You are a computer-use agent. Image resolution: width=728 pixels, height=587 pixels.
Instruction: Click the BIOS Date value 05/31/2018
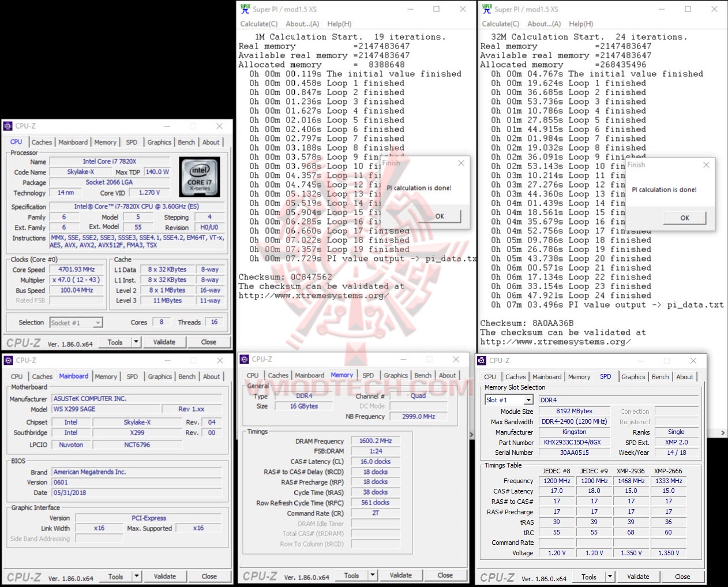point(137,493)
